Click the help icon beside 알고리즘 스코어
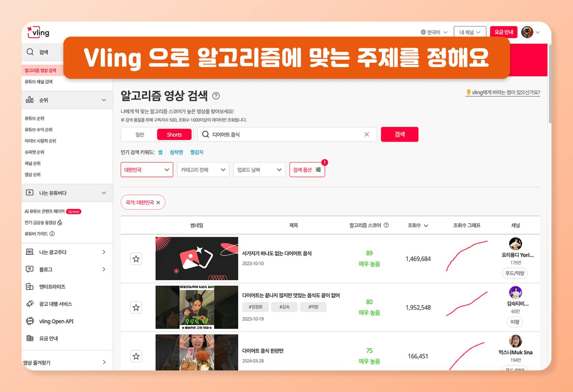The height and width of the screenshot is (392, 573). coord(386,225)
